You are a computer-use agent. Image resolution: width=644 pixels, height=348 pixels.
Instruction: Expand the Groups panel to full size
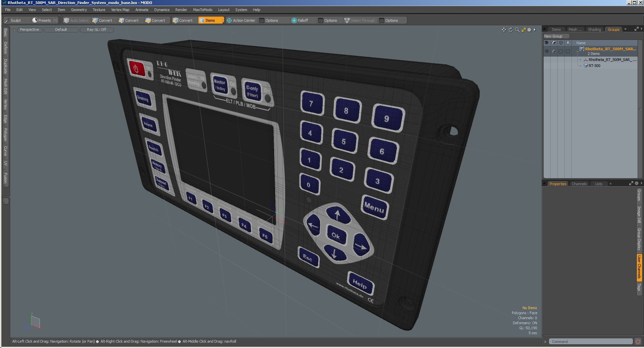tap(636, 29)
